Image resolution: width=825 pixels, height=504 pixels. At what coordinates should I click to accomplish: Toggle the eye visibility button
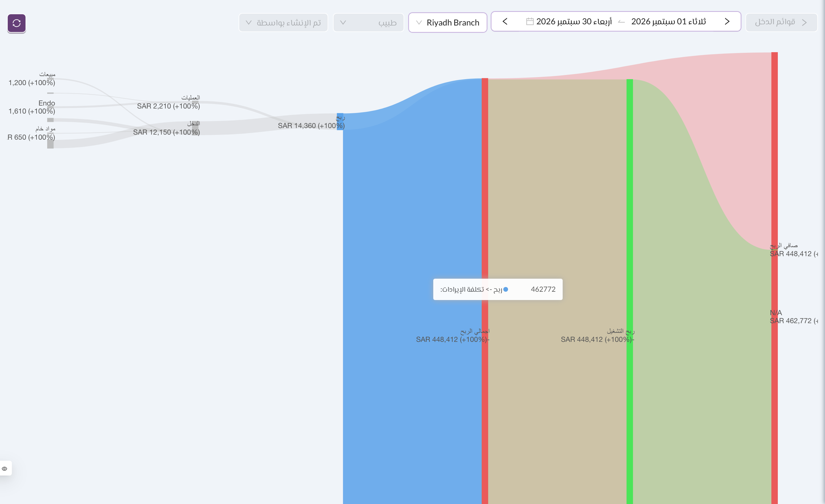(5, 468)
